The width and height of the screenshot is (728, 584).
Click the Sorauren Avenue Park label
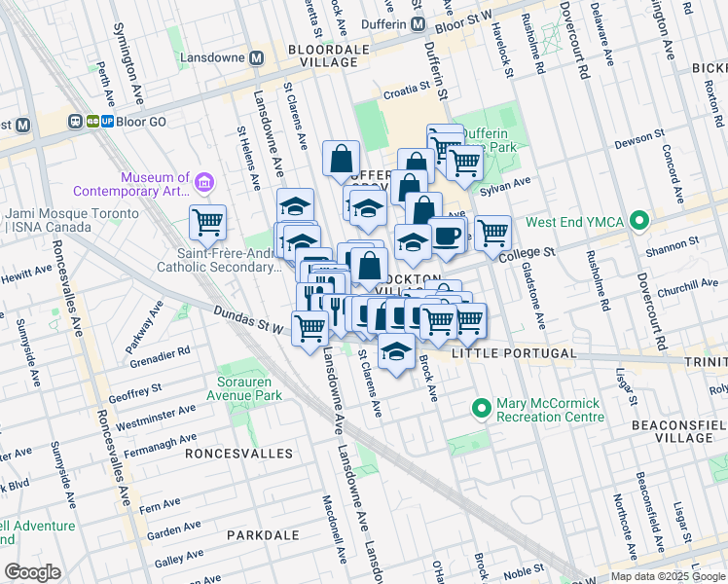pos(244,389)
